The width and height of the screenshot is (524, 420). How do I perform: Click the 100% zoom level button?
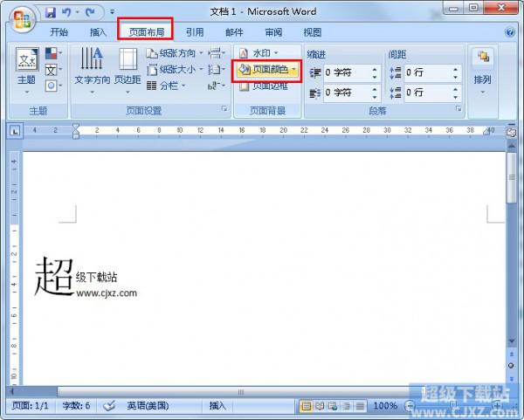click(x=385, y=406)
